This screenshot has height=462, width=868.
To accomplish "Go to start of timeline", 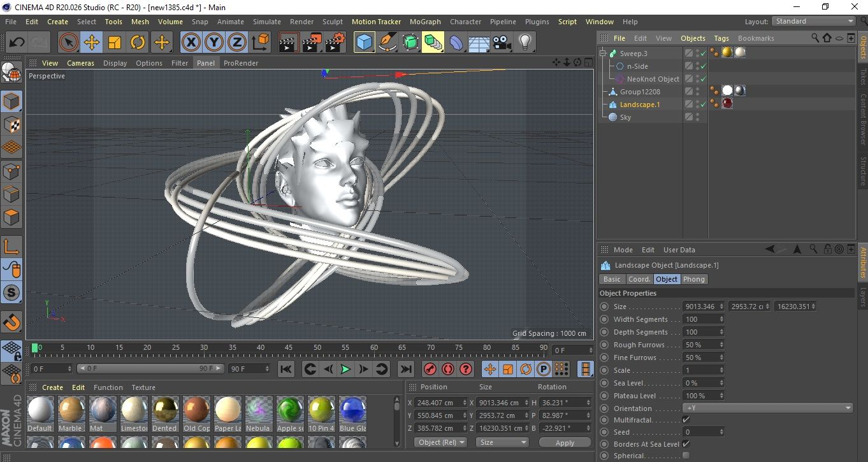I will [286, 369].
